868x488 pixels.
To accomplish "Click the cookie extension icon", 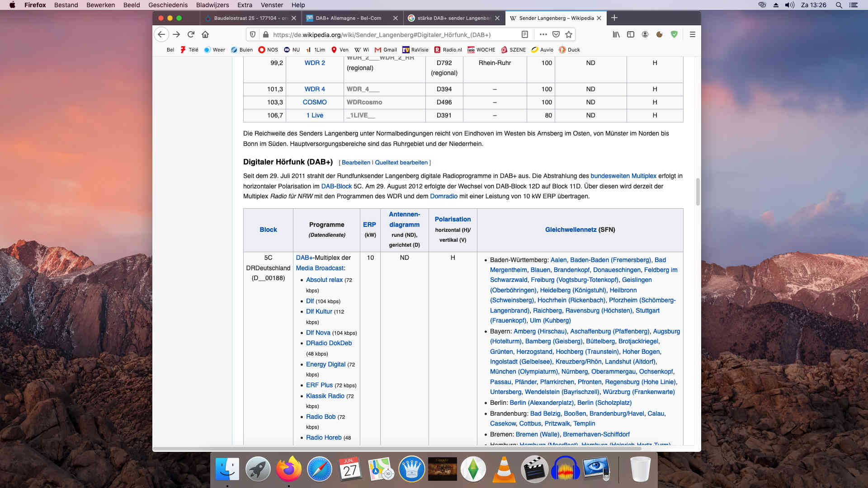I will coord(660,34).
